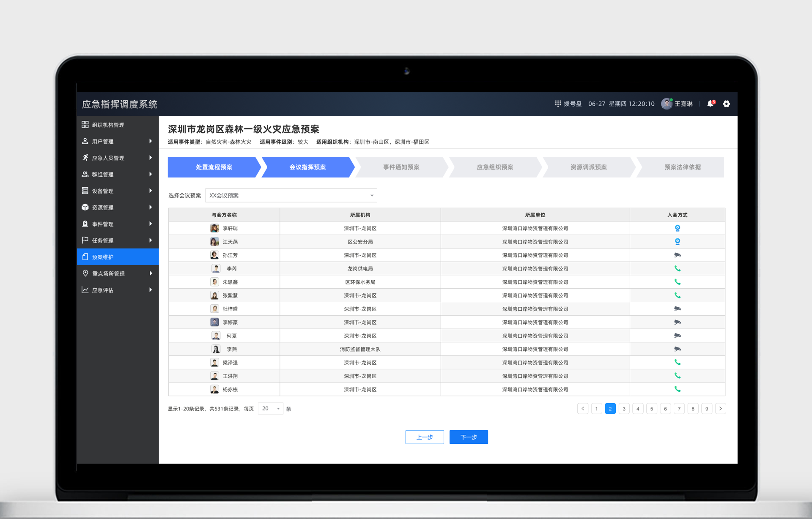Click the 下一步 button
The height and width of the screenshot is (519, 812).
pos(468,437)
